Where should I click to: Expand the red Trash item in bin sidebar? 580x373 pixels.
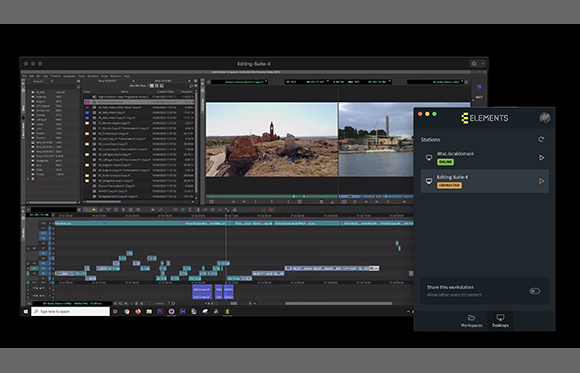click(x=28, y=179)
